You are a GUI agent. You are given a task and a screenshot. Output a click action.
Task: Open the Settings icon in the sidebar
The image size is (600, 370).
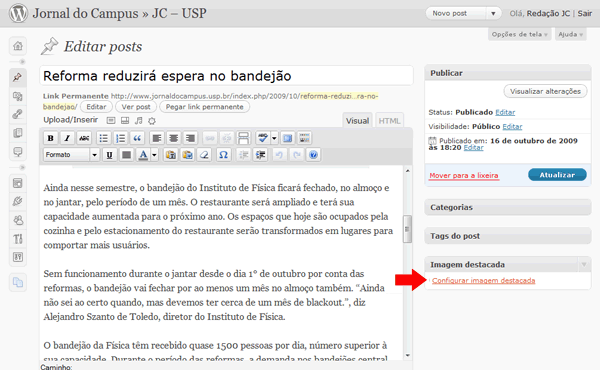pyautogui.click(x=18, y=257)
